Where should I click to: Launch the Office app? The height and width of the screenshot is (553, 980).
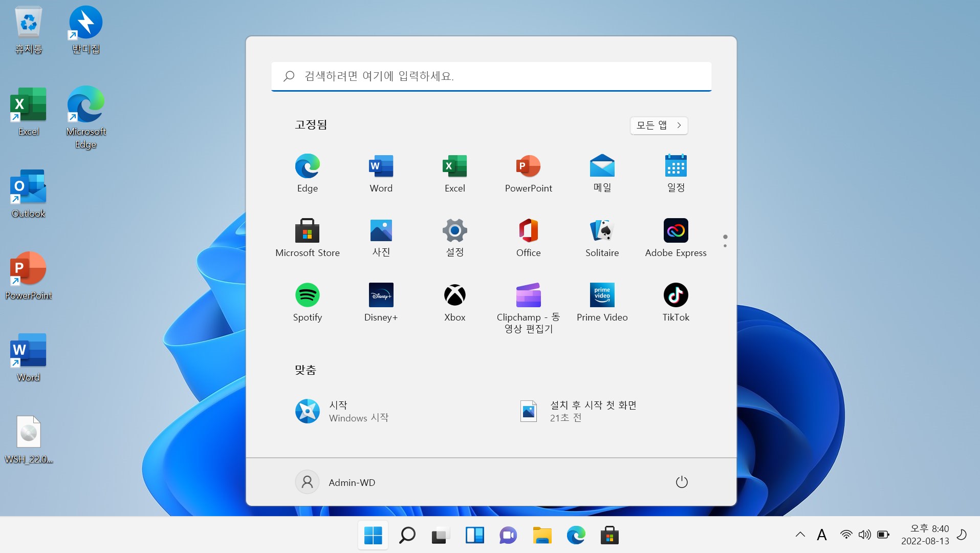529,238
